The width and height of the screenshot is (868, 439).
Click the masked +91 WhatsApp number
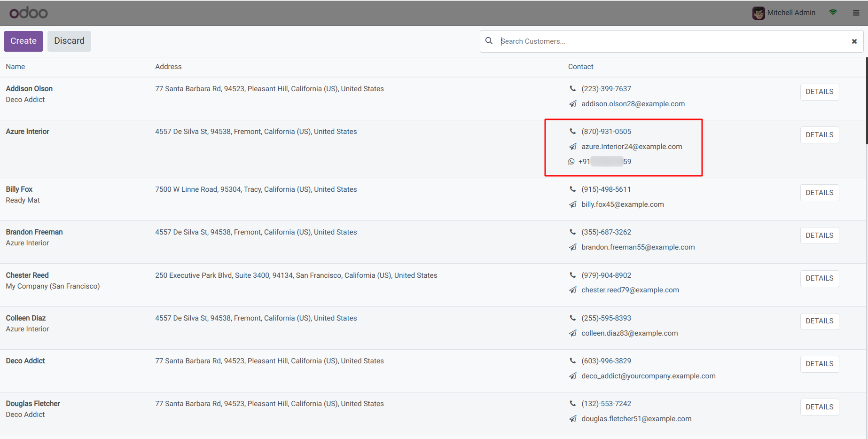click(605, 162)
